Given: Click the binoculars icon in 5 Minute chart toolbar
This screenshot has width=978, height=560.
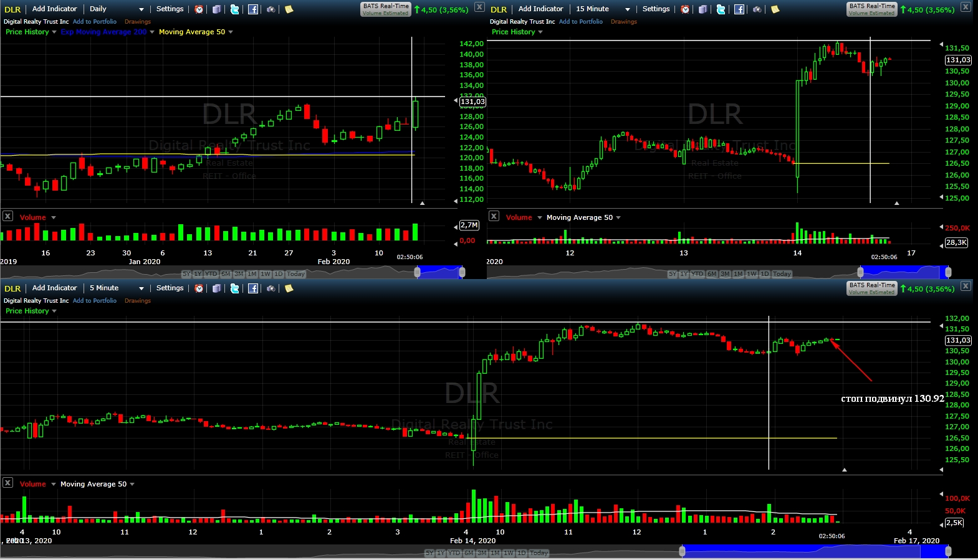Looking at the screenshot, I should [271, 288].
